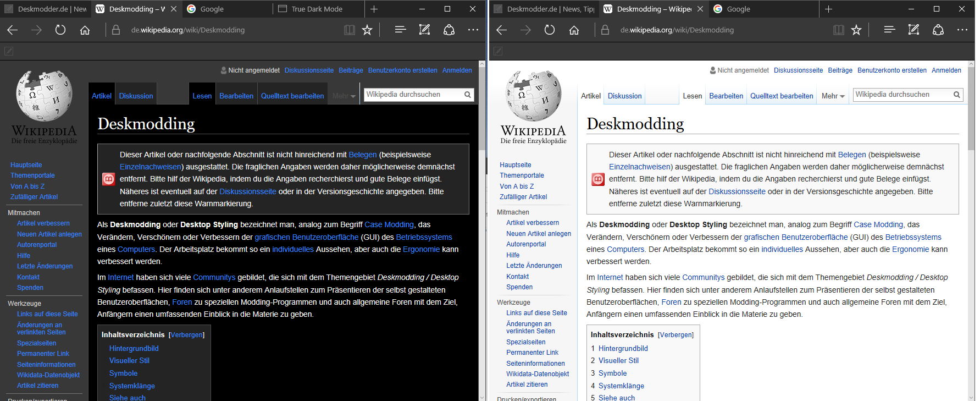Click Favorites star in left browser window
This screenshot has height=401, width=980.
(367, 30)
